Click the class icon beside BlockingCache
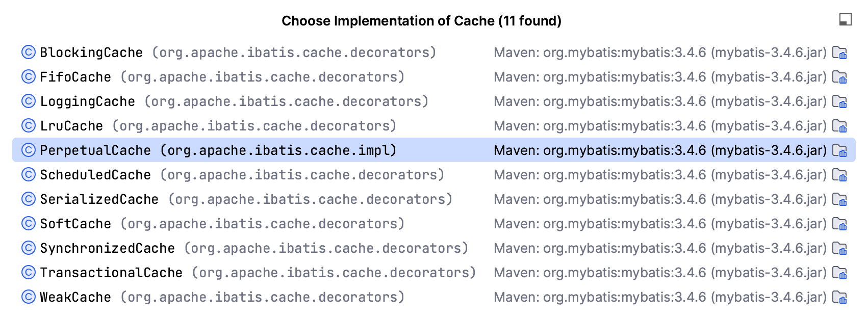Screen dimensions: 868x317 [29, 52]
